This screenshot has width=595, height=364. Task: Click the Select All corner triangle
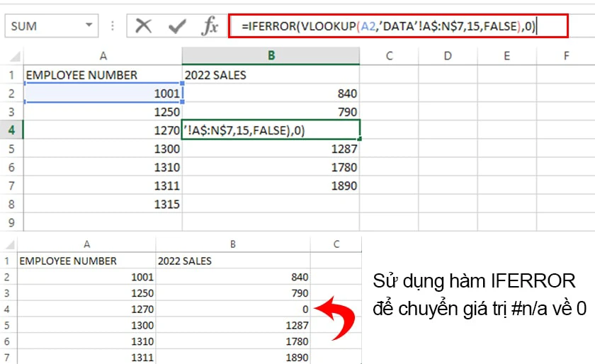click(x=15, y=57)
